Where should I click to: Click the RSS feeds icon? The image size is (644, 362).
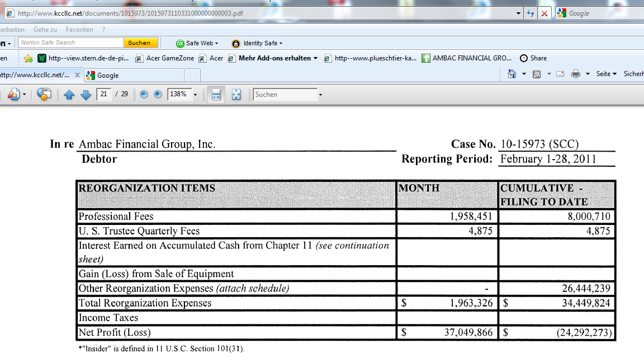click(537, 74)
